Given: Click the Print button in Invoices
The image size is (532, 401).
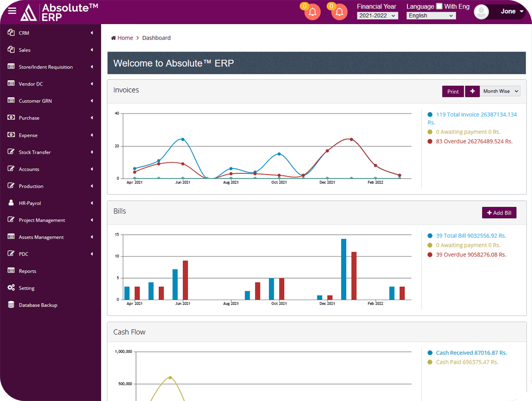Looking at the screenshot, I should point(453,91).
